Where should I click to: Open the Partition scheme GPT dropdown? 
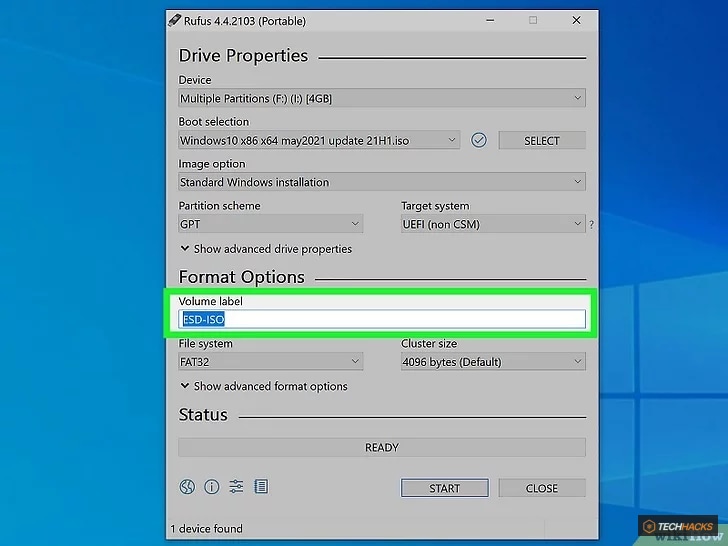pos(270,224)
